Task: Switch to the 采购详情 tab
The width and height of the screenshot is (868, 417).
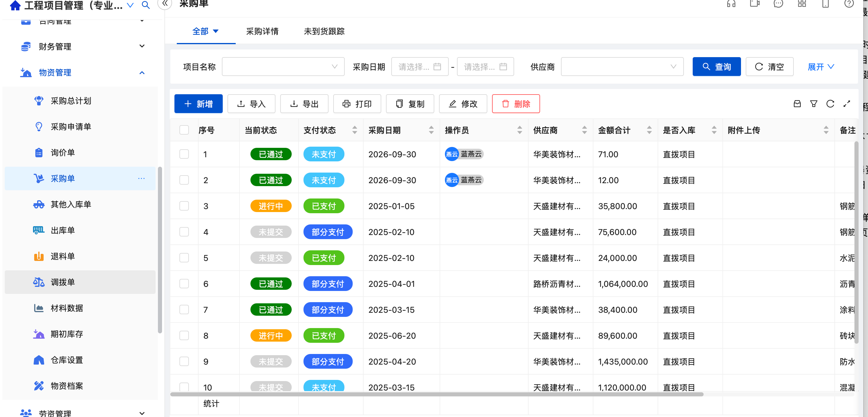Action: click(262, 31)
